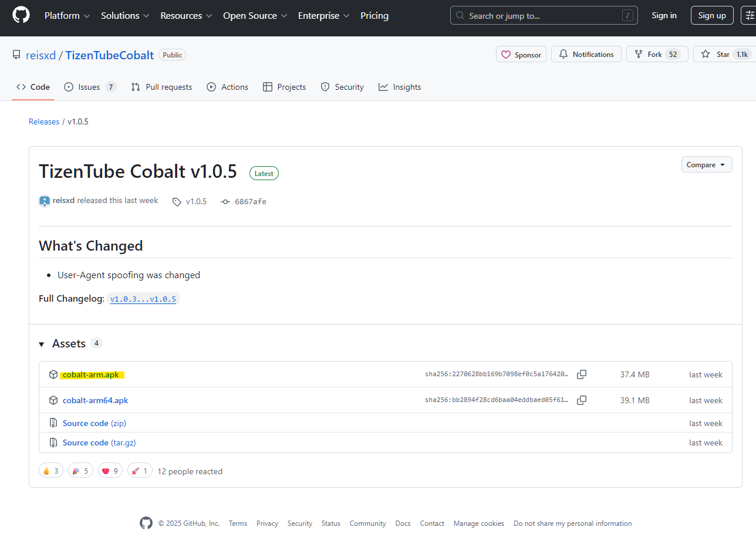Image resolution: width=756 pixels, height=537 pixels.
Task: Open the reisxd author link
Action: click(64, 201)
